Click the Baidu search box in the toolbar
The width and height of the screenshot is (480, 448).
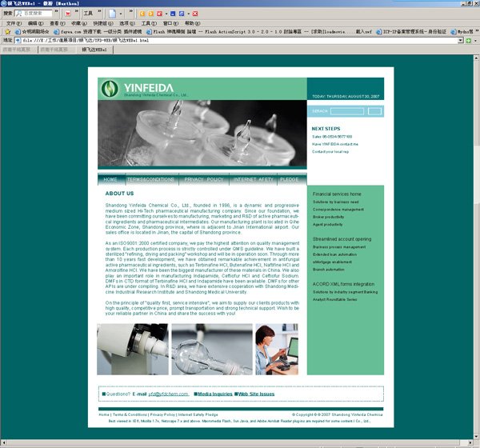[34, 14]
